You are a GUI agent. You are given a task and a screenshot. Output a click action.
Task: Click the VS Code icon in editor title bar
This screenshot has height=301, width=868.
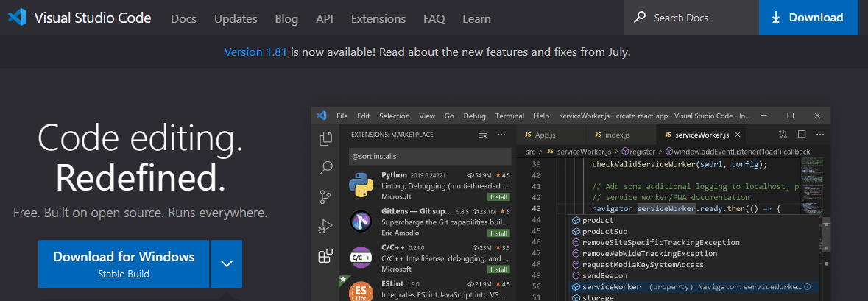click(x=322, y=116)
